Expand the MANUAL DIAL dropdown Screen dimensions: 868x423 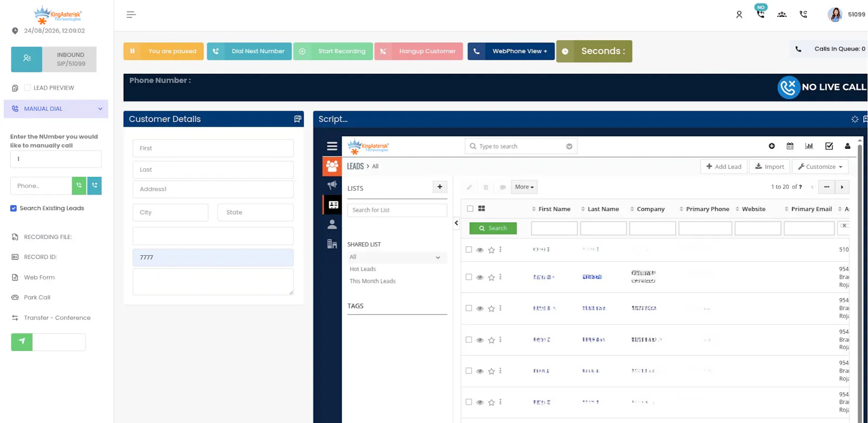coord(100,109)
